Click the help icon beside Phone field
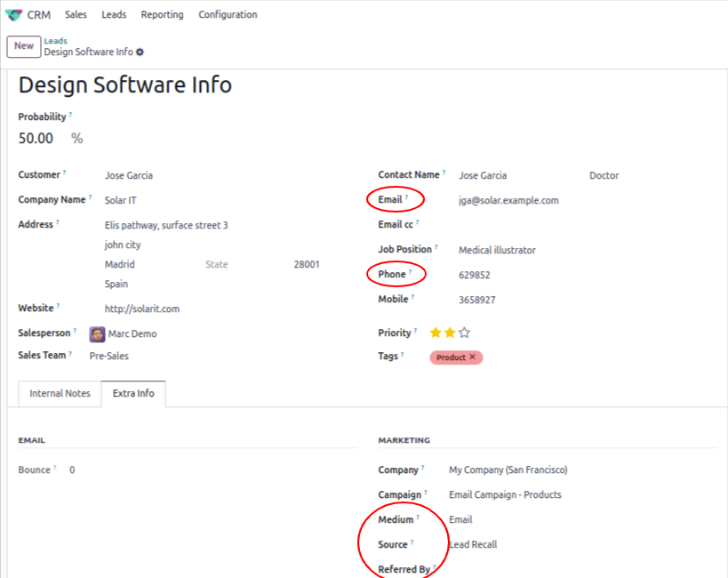Screen dimensions: 728x578 (x=412, y=270)
